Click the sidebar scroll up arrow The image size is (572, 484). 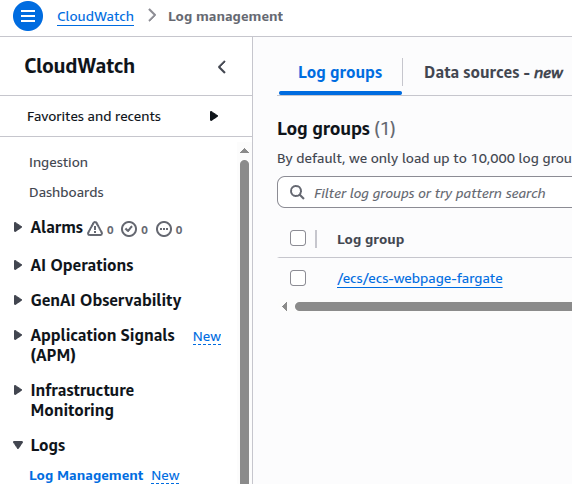[x=244, y=151]
